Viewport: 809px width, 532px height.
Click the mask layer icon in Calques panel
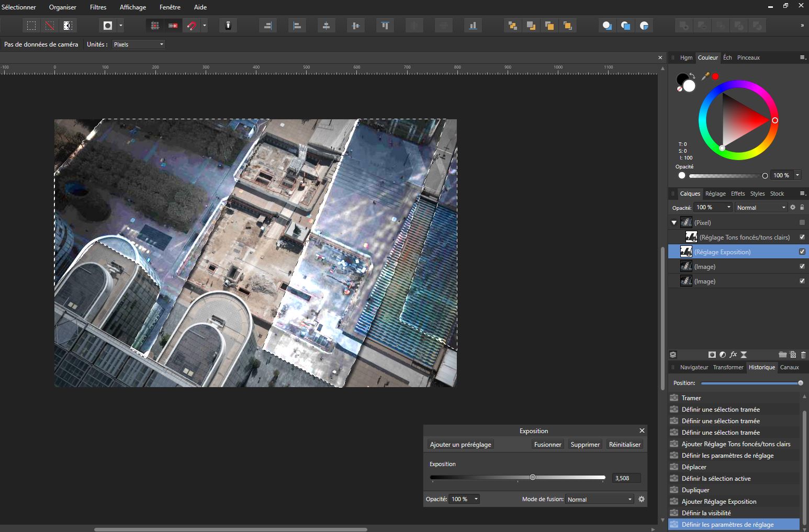point(712,355)
